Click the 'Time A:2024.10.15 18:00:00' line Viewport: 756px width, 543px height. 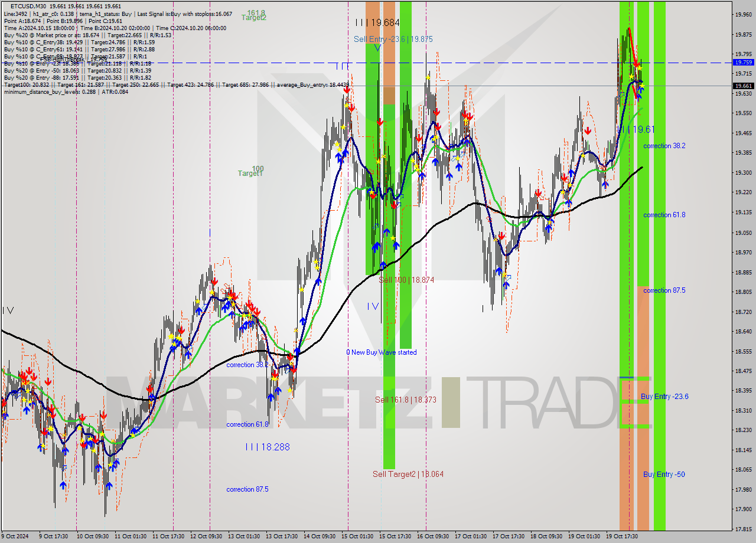click(115, 28)
